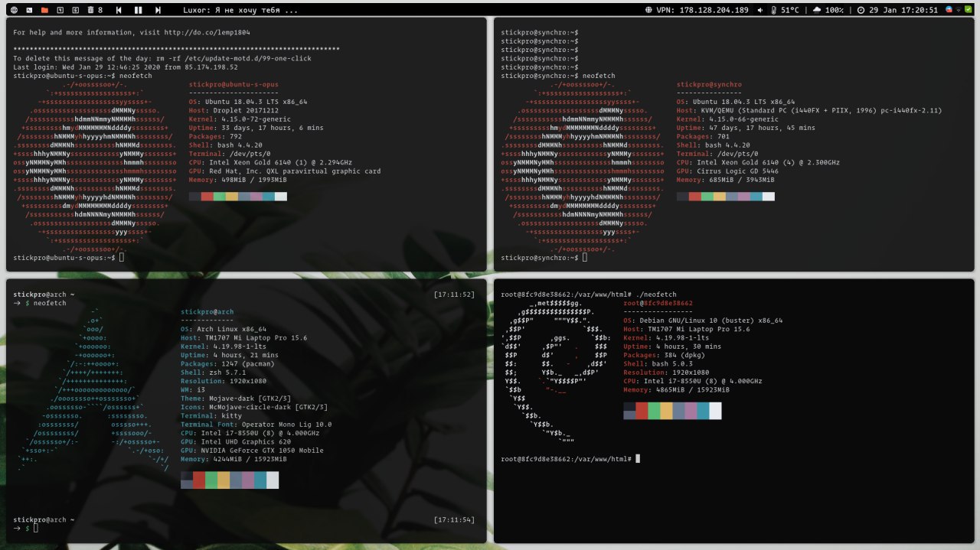Viewport: 980px width, 550px height.
Task: Click the Wi-Fi tray icon
Action: pos(959,10)
